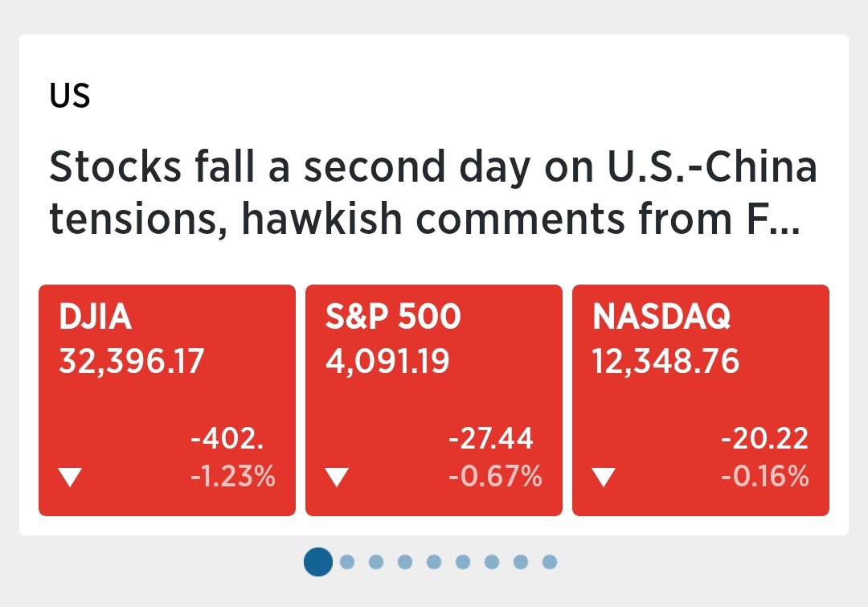Open the 'Stocks fall a second day' headline
The image size is (868, 607).
(x=434, y=193)
